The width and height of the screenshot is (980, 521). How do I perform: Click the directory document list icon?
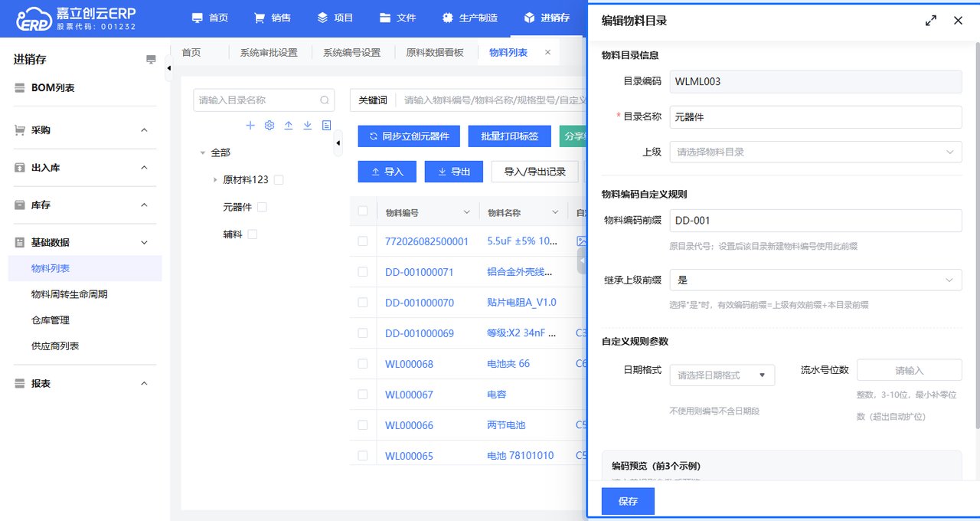tap(326, 125)
